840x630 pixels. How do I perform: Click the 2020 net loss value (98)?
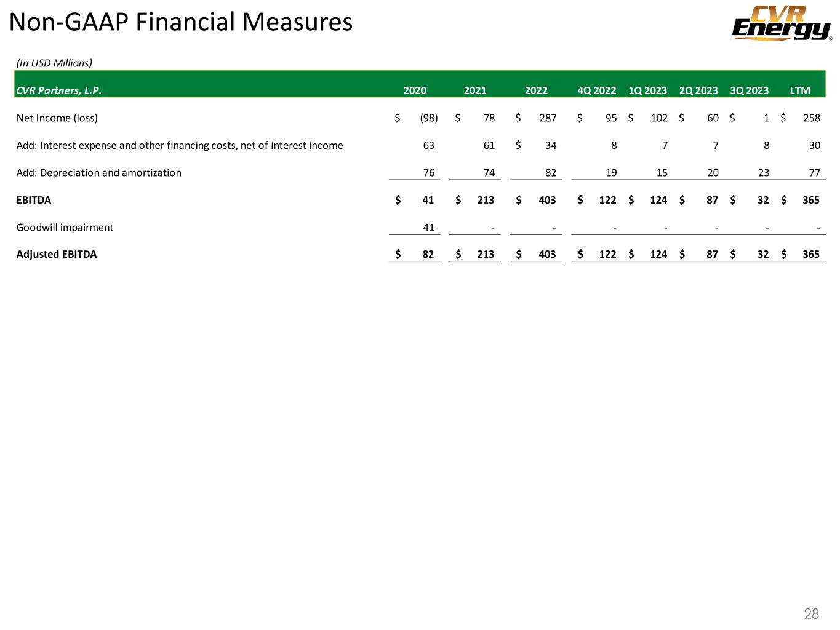(428, 118)
